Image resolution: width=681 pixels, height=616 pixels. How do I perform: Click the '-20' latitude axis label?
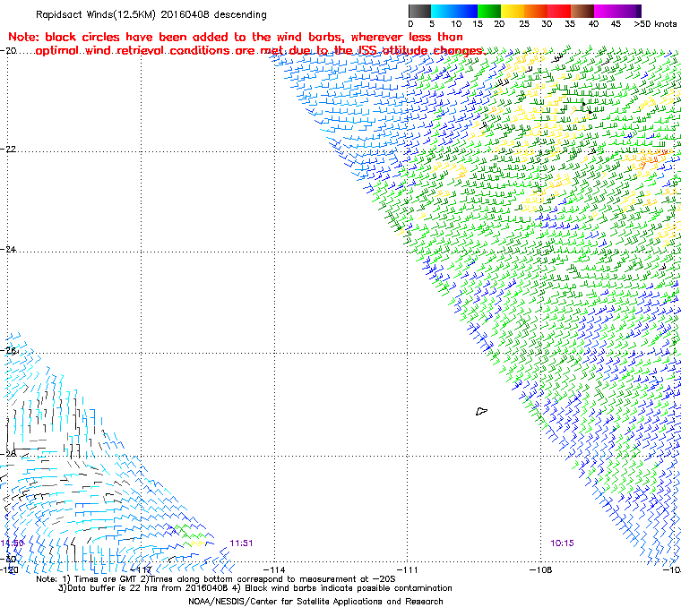[8, 51]
